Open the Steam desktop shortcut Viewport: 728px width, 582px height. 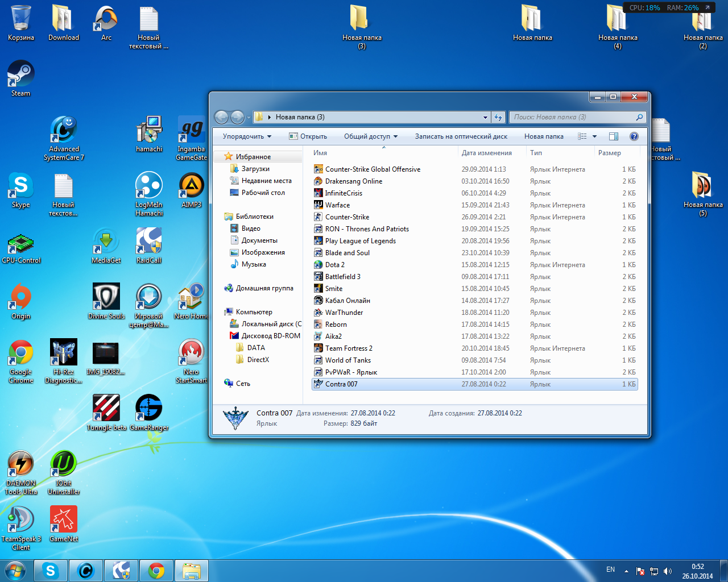21,78
